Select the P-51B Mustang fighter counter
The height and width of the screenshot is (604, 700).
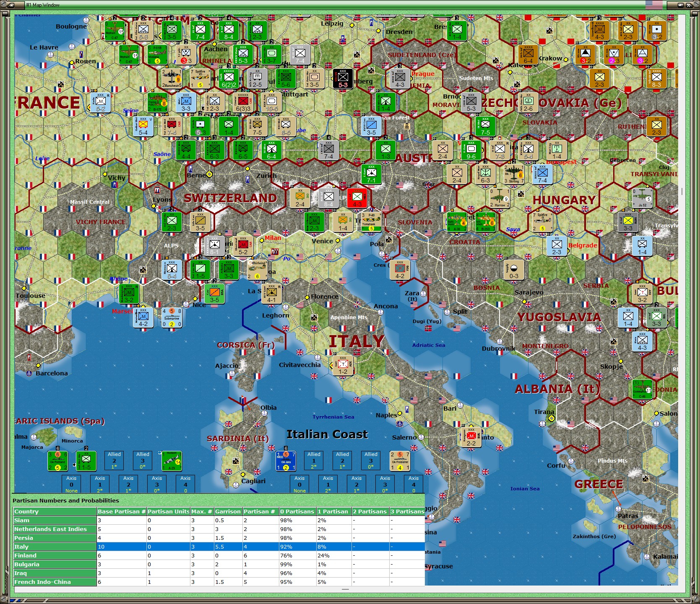(x=158, y=55)
